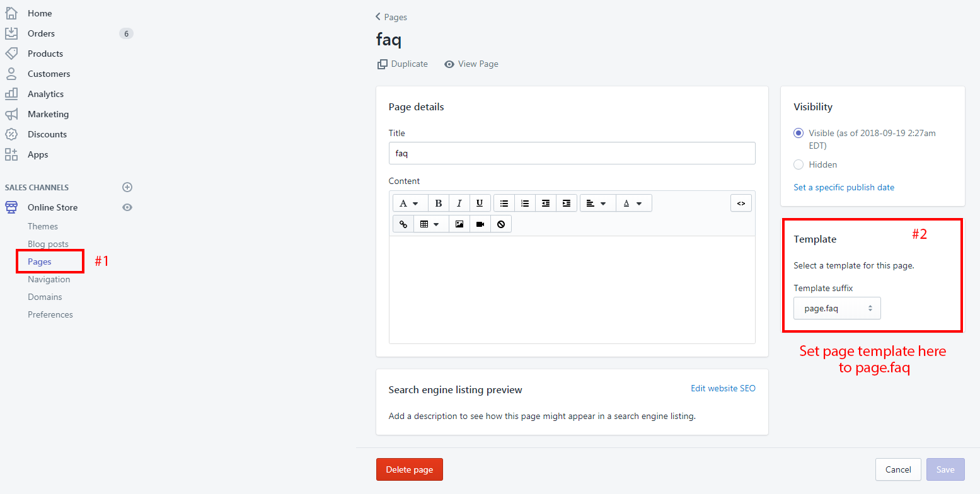Open Products in the sidebar
The image size is (980, 494).
click(x=45, y=54)
